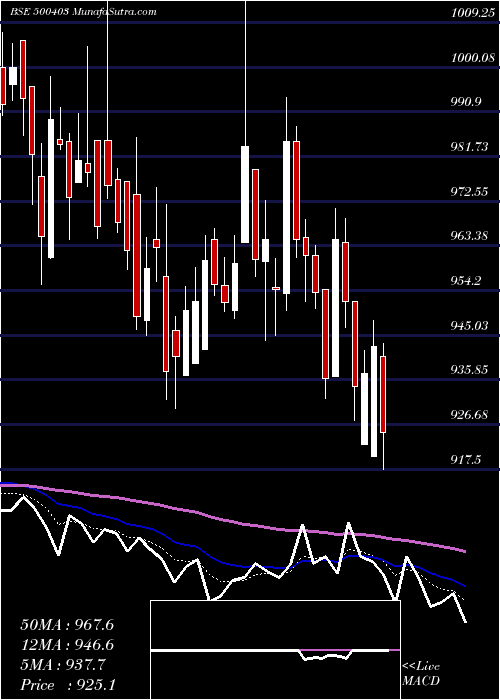
Task: Click the <<Live MACD label
Action: (x=421, y=673)
